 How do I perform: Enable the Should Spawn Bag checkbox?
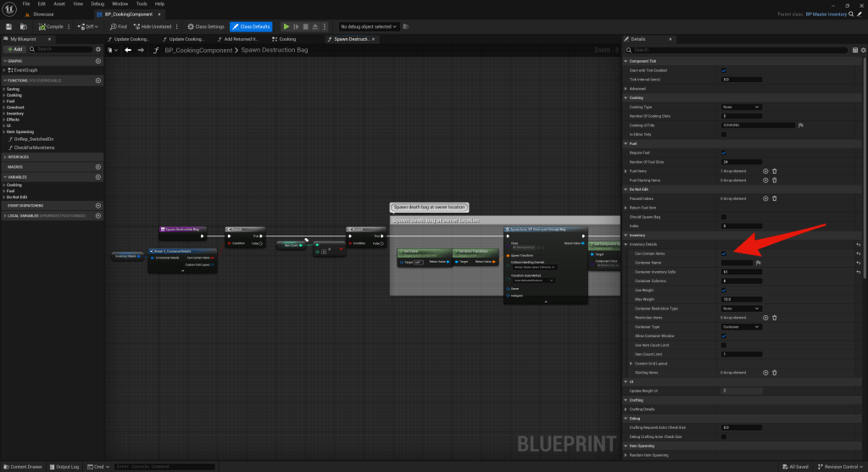click(723, 217)
